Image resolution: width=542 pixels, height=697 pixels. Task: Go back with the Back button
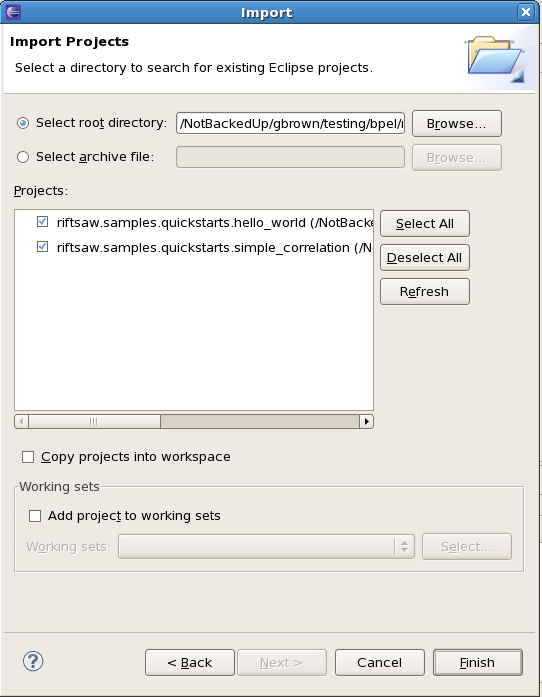coord(190,663)
